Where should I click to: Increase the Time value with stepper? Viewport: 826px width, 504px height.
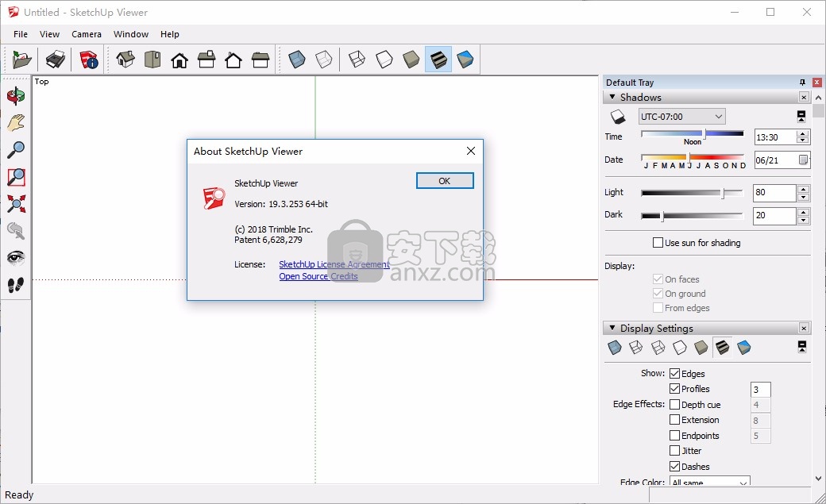click(803, 134)
